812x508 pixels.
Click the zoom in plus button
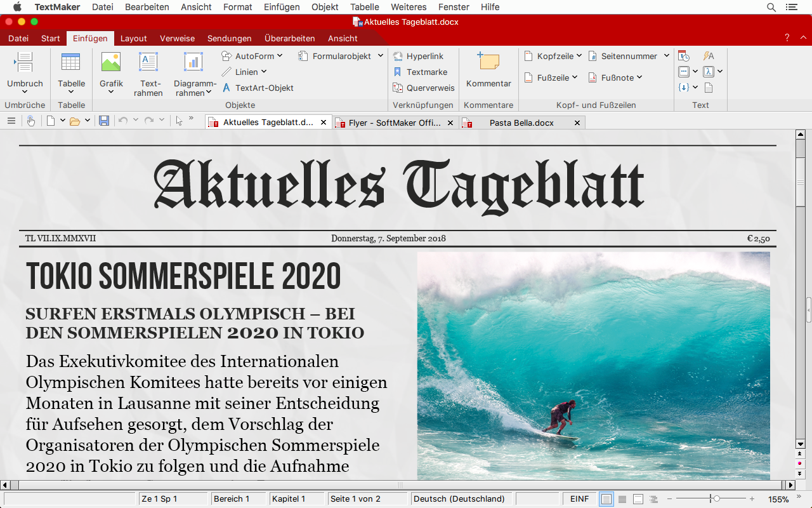(x=752, y=499)
